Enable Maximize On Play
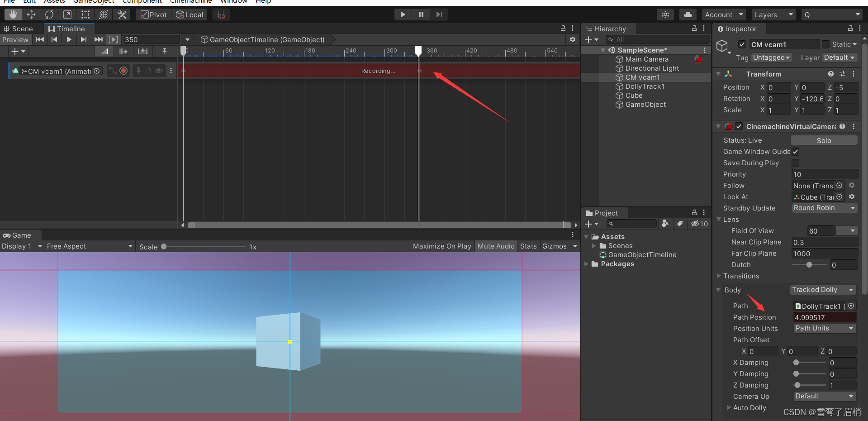The width and height of the screenshot is (868, 421). 441,246
